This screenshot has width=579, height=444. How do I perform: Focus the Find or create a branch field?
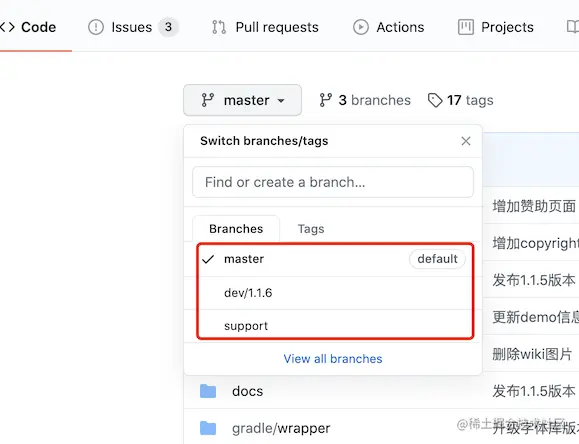click(x=333, y=182)
